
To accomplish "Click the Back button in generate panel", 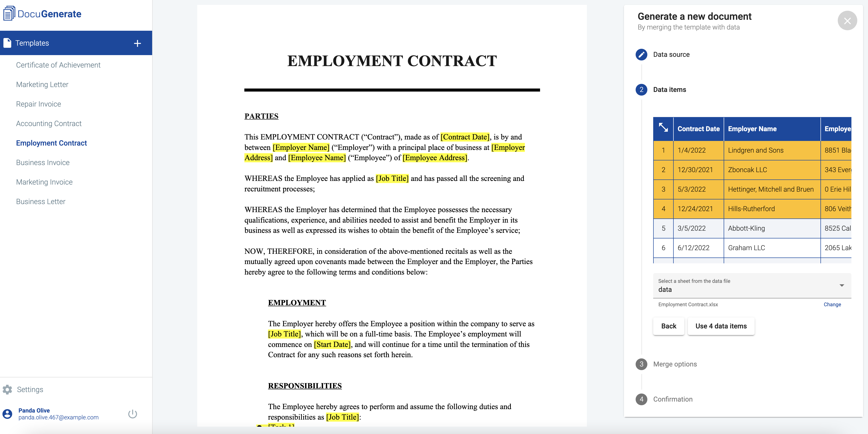I will click(x=668, y=326).
